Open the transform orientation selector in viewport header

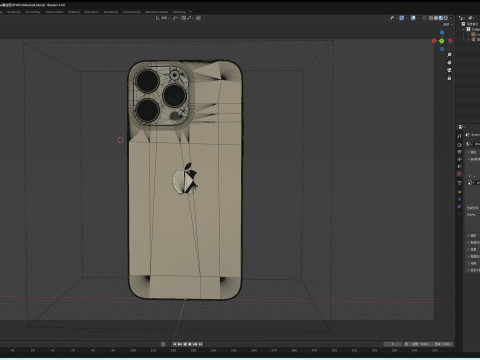tap(163, 18)
